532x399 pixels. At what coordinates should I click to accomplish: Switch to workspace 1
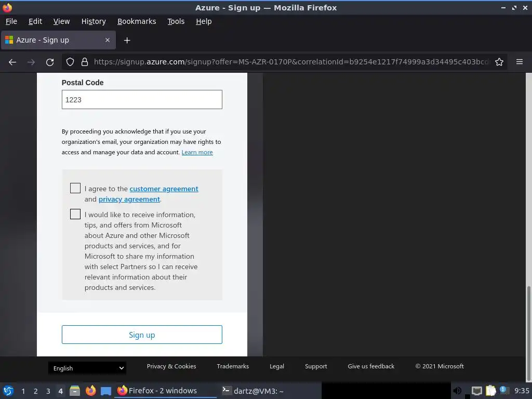point(23,391)
